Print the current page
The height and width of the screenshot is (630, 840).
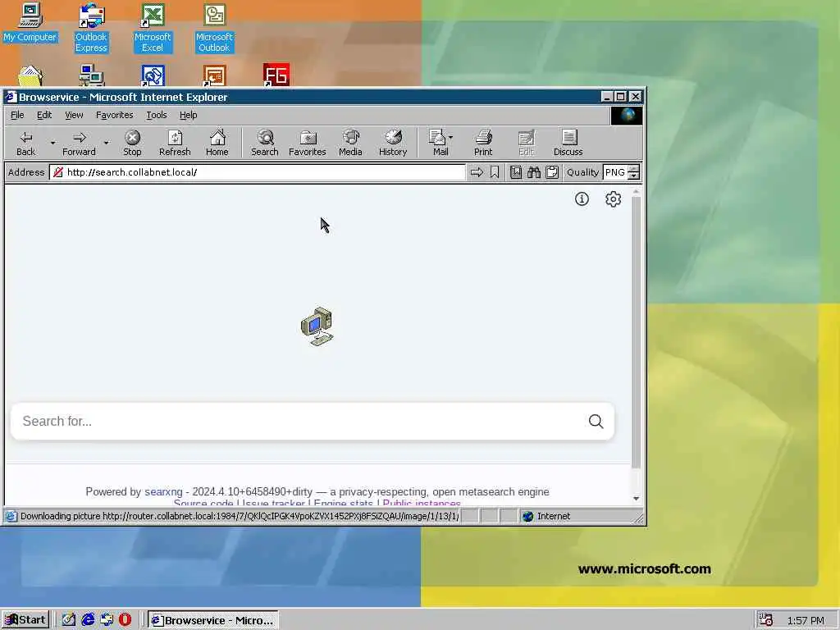coord(482,143)
